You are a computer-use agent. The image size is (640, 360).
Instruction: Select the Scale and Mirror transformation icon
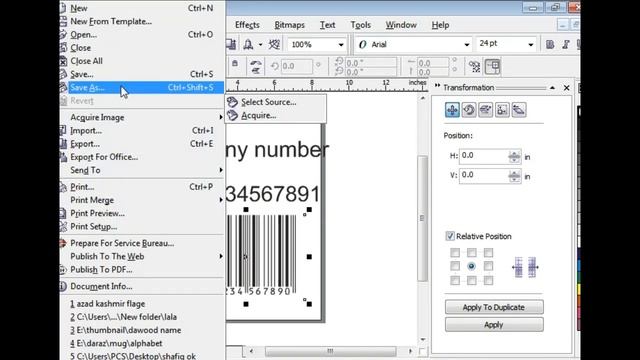[485, 110]
